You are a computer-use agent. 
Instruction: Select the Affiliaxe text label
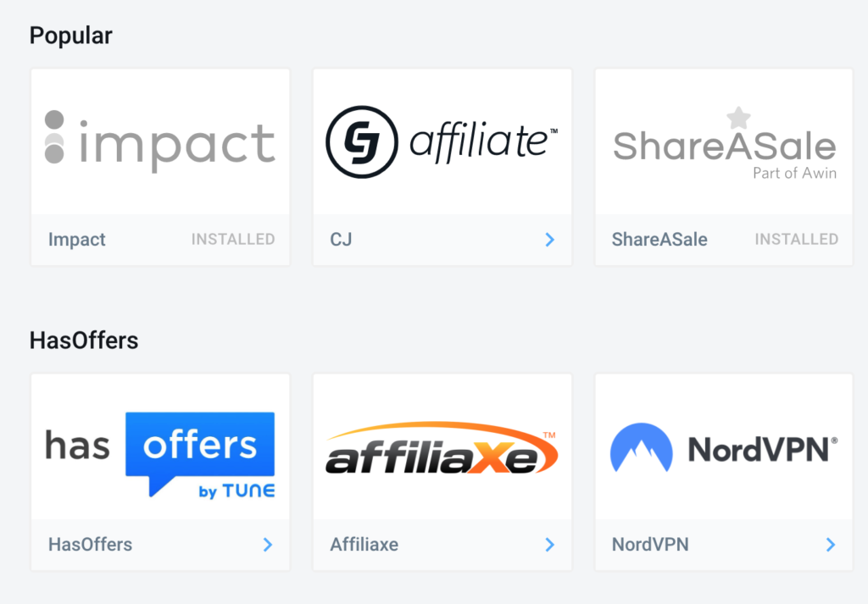click(x=364, y=545)
